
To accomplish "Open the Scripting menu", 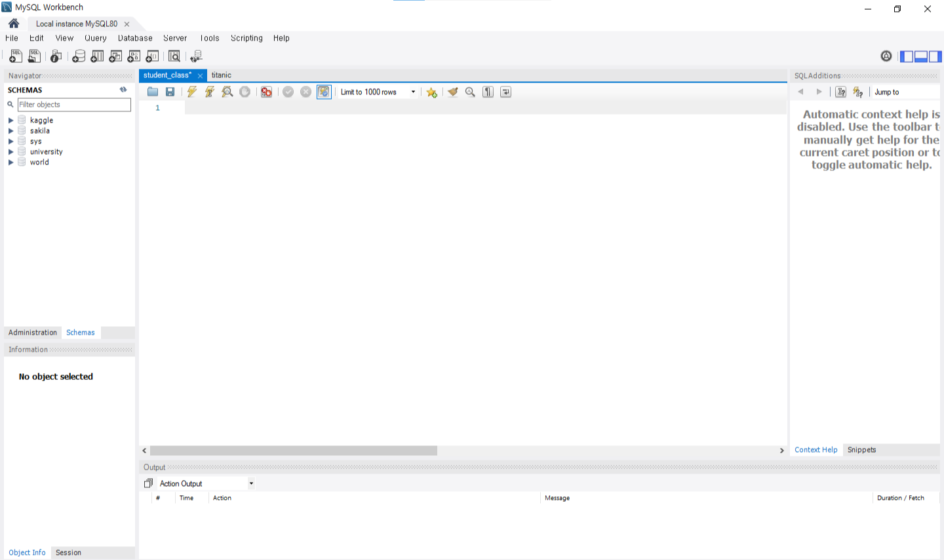I will 246,38.
